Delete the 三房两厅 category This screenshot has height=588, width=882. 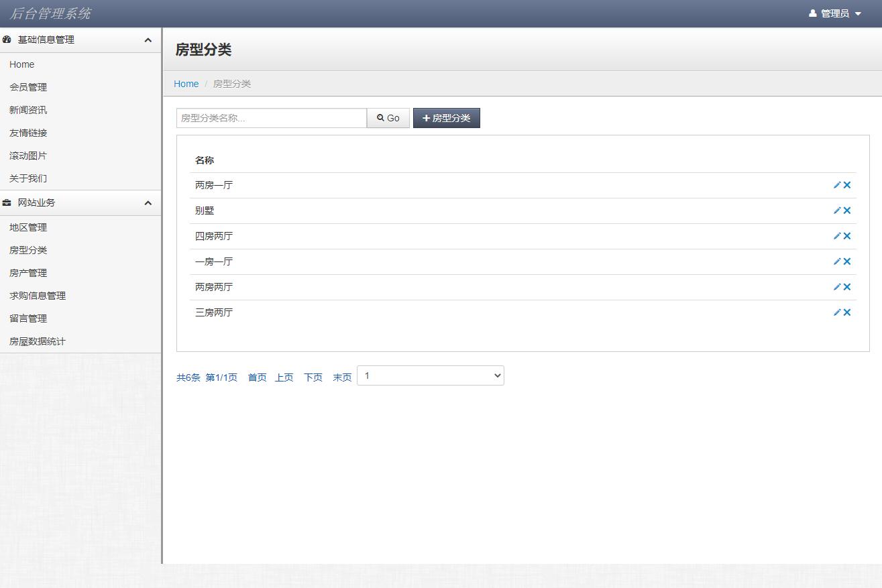(x=847, y=312)
